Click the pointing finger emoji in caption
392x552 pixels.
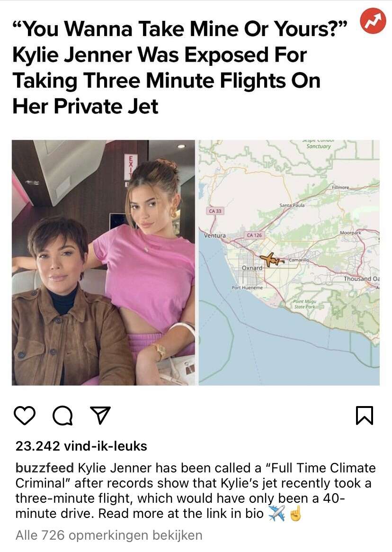coord(295,514)
